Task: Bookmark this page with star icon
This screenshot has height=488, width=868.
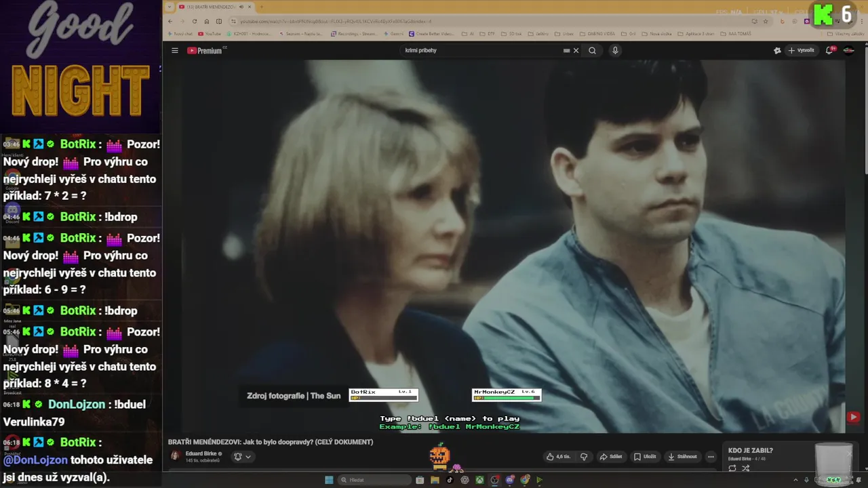Action: pyautogui.click(x=766, y=22)
